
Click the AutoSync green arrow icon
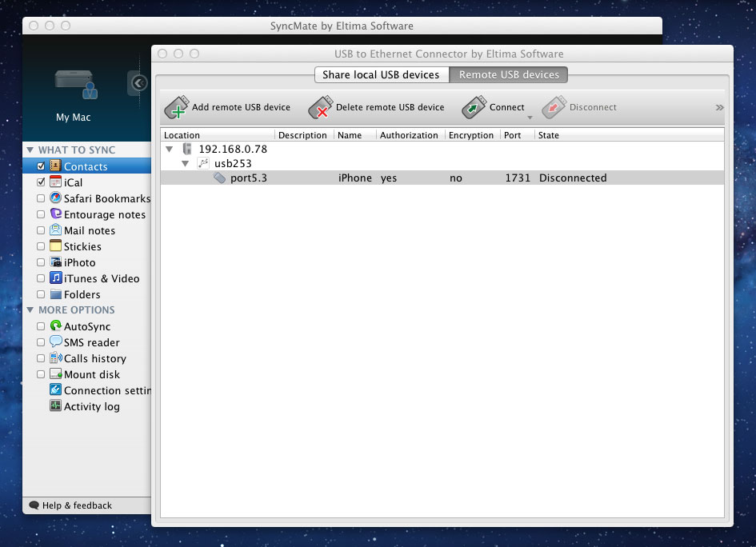(55, 325)
